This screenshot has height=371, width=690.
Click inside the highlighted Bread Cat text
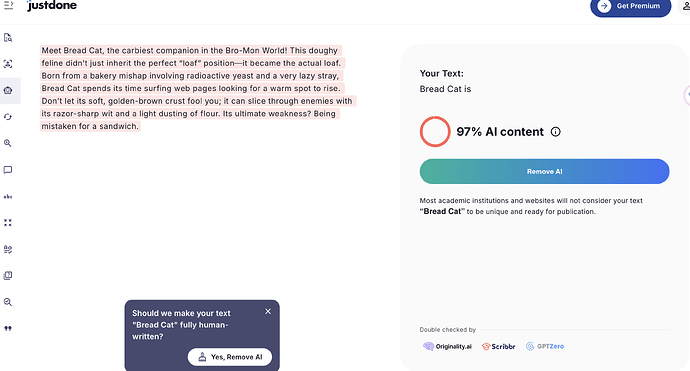coord(198,88)
